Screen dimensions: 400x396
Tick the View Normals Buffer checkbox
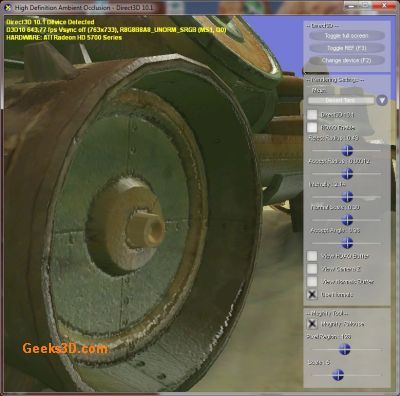[x=312, y=281]
